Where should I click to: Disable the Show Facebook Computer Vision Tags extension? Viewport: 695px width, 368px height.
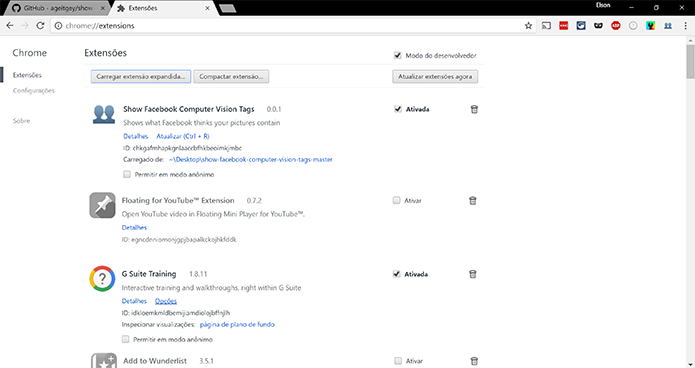[x=398, y=109]
